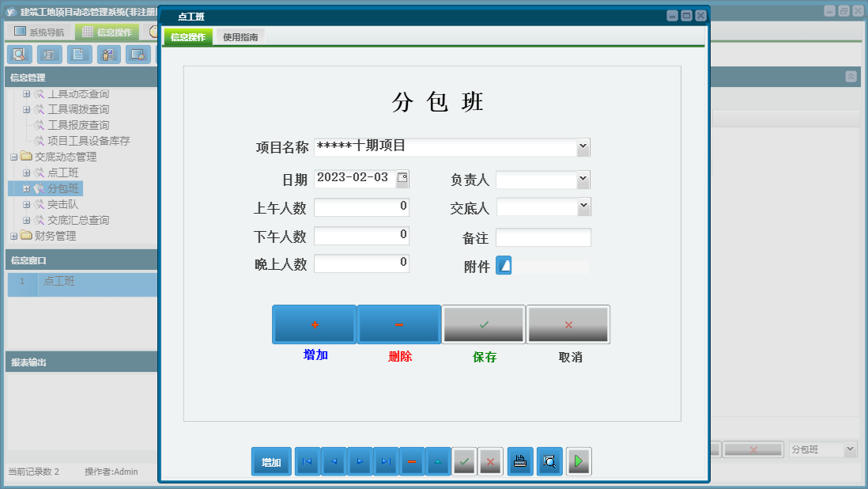
Task: Click the print icon at the bottom
Action: pyautogui.click(x=520, y=461)
